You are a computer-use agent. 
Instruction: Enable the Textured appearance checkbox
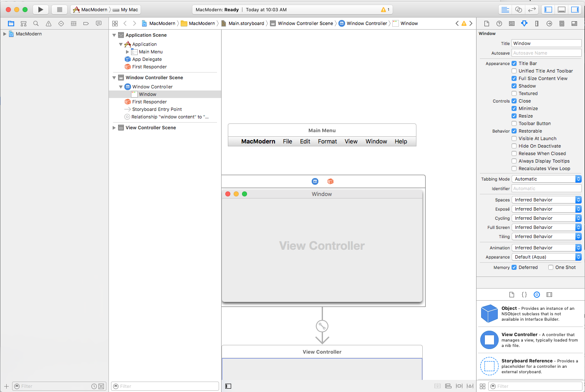click(514, 93)
